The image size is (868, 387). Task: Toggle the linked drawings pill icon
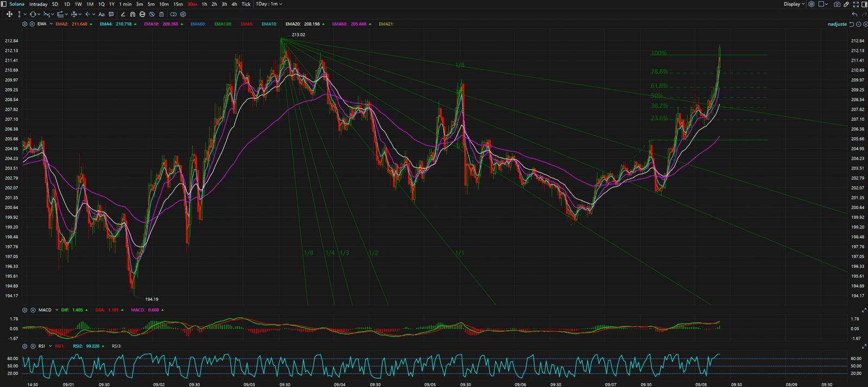[173, 14]
